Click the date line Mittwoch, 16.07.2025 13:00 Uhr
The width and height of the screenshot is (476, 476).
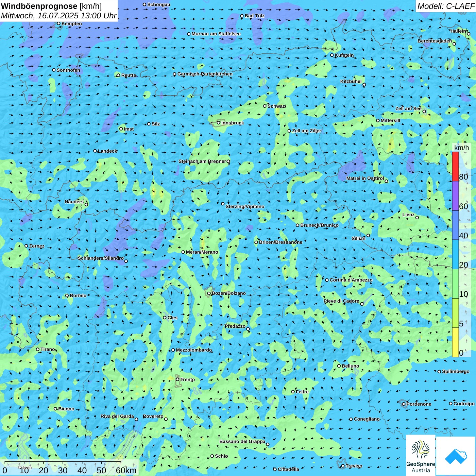(59, 16)
